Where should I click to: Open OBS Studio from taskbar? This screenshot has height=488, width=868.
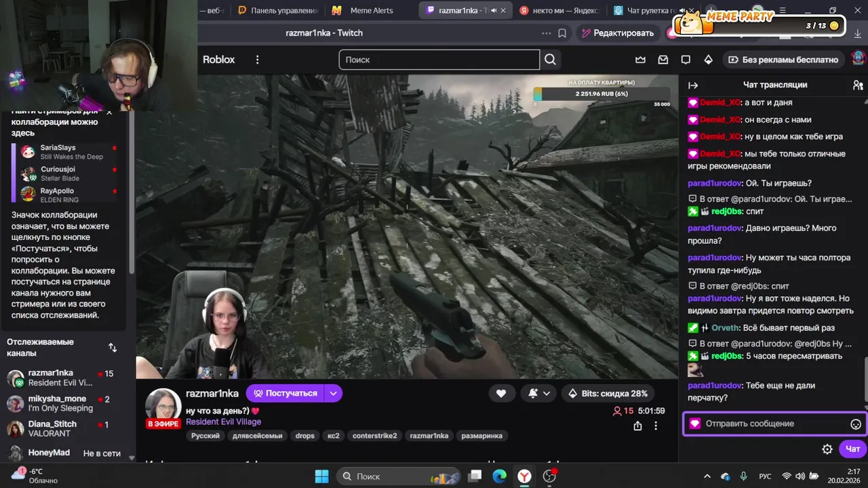(x=550, y=476)
